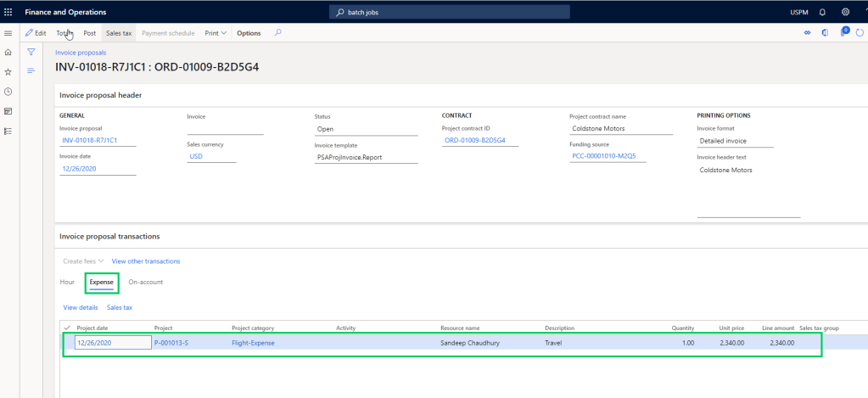
Task: Expand the Create fees dropdown
Action: (x=83, y=261)
